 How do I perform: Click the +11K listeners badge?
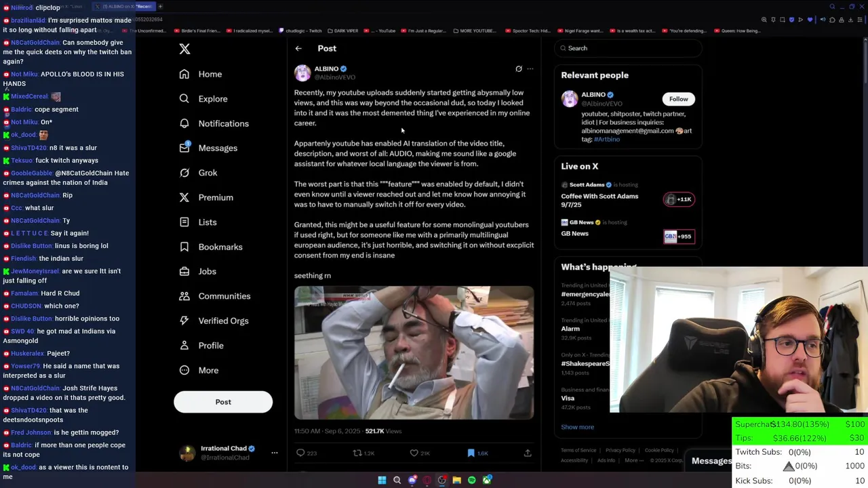679,199
